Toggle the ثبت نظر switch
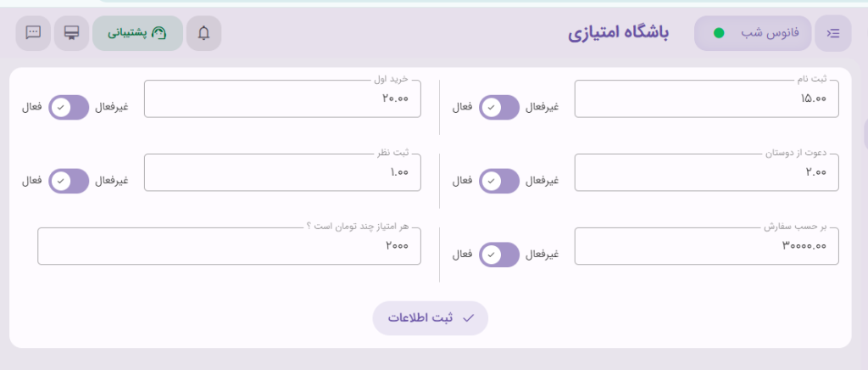The height and width of the screenshot is (370, 868). click(69, 181)
